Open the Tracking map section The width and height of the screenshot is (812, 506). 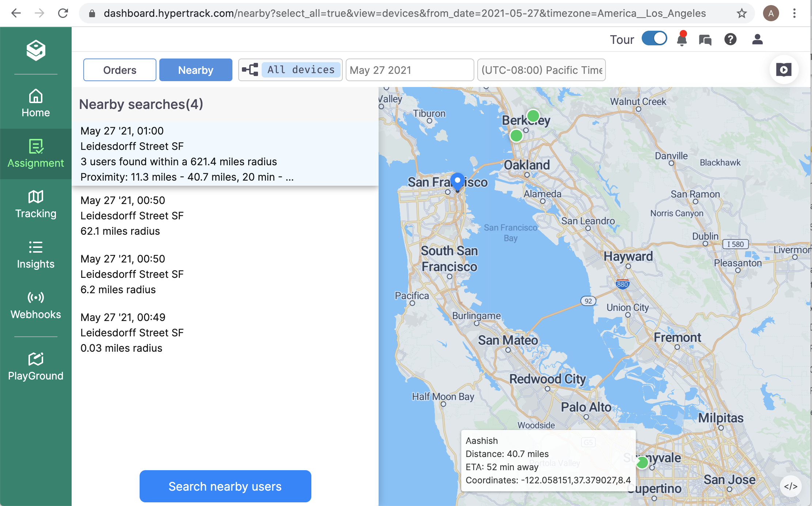pos(35,204)
